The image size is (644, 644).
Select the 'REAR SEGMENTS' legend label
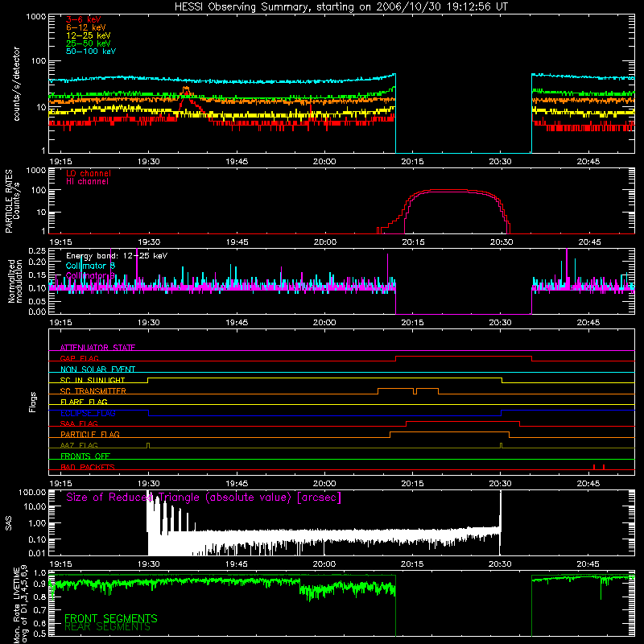click(108, 627)
